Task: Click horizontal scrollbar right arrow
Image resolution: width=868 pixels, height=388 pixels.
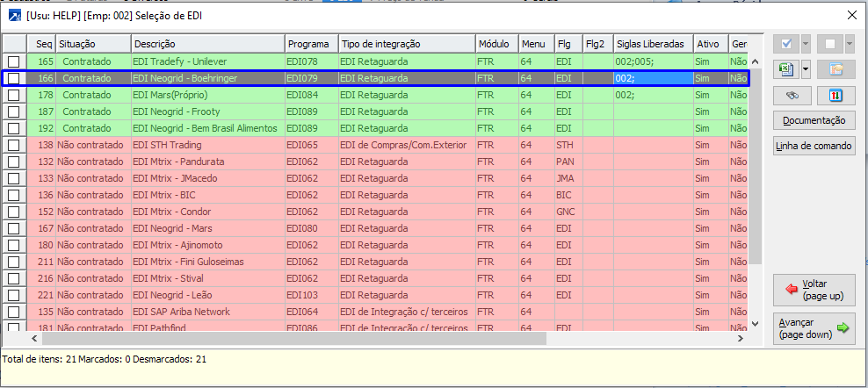Action: [x=741, y=338]
